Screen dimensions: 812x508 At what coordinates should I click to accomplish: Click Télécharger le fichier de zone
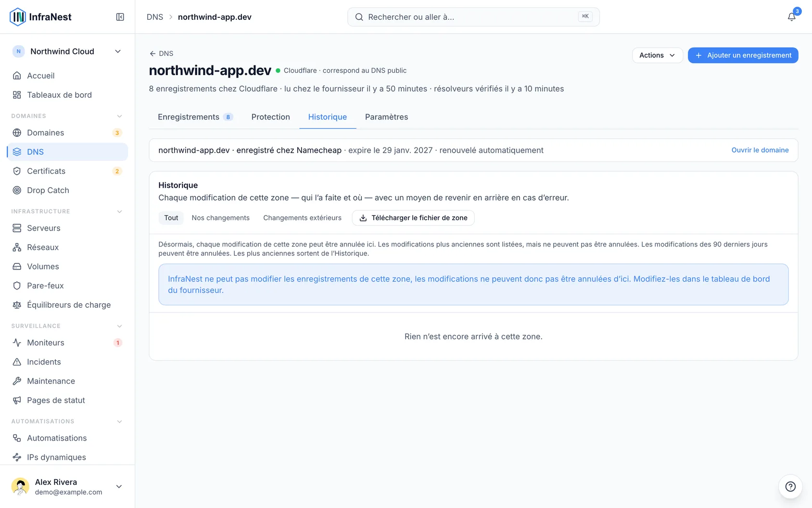click(413, 218)
